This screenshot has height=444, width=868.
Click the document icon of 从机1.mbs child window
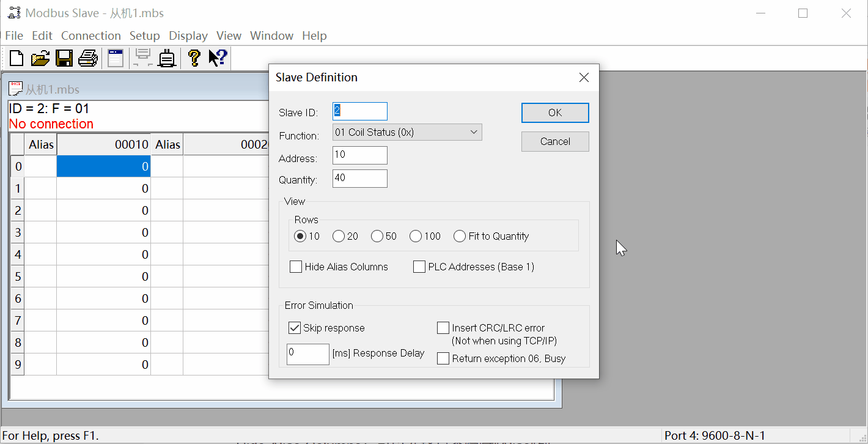tap(15, 89)
